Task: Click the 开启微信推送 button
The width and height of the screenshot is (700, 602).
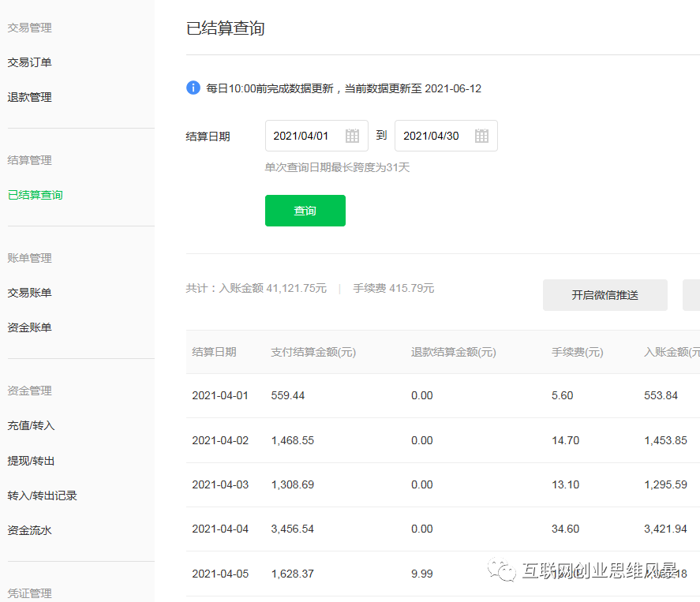Action: [x=605, y=295]
